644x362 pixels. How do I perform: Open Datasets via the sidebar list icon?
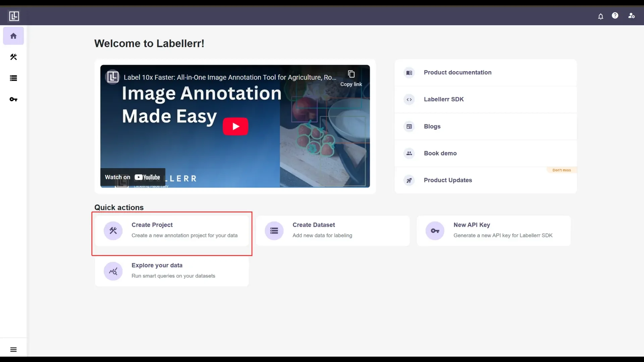click(x=13, y=78)
